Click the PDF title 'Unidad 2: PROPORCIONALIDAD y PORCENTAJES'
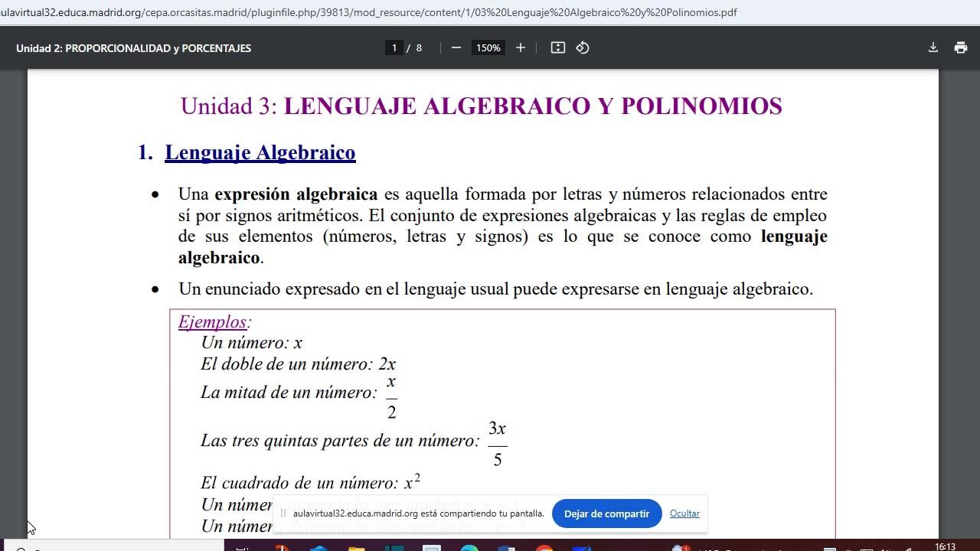The height and width of the screenshot is (551, 980). click(x=133, y=48)
